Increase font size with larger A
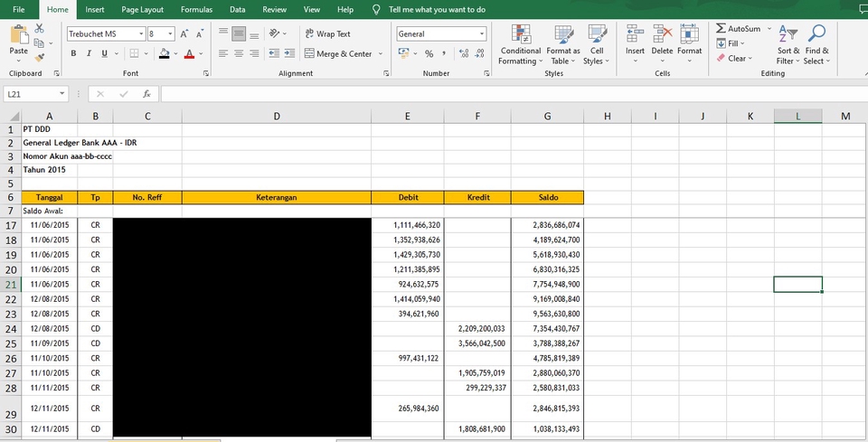This screenshot has width=868, height=442. (x=184, y=33)
